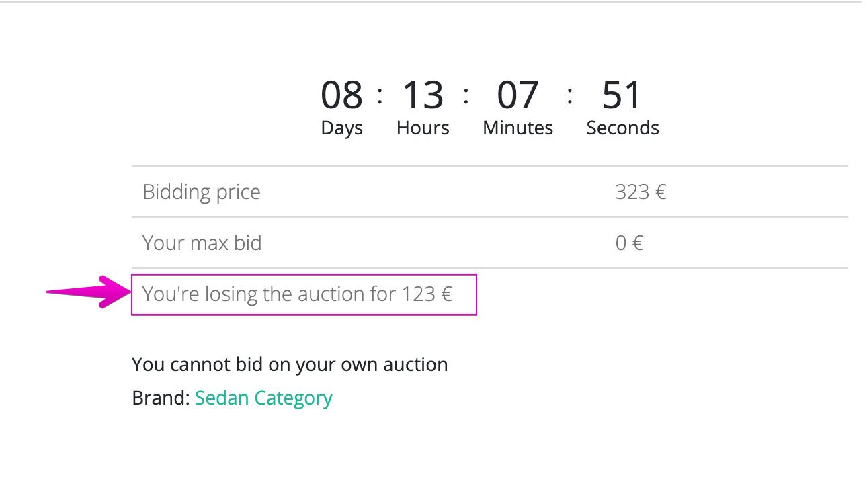Viewport: 867px width, 504px height.
Task: Click the 323 € bidding price value
Action: (641, 192)
